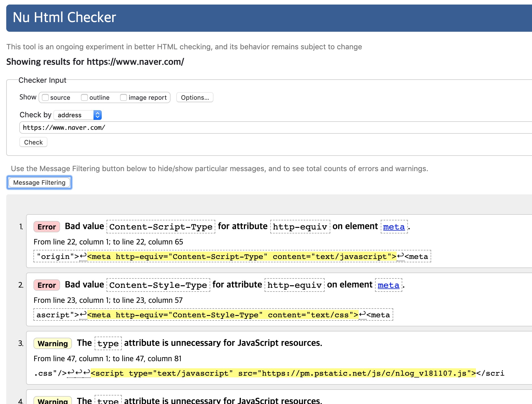Click the http-equiv code in error 1

tap(300, 227)
